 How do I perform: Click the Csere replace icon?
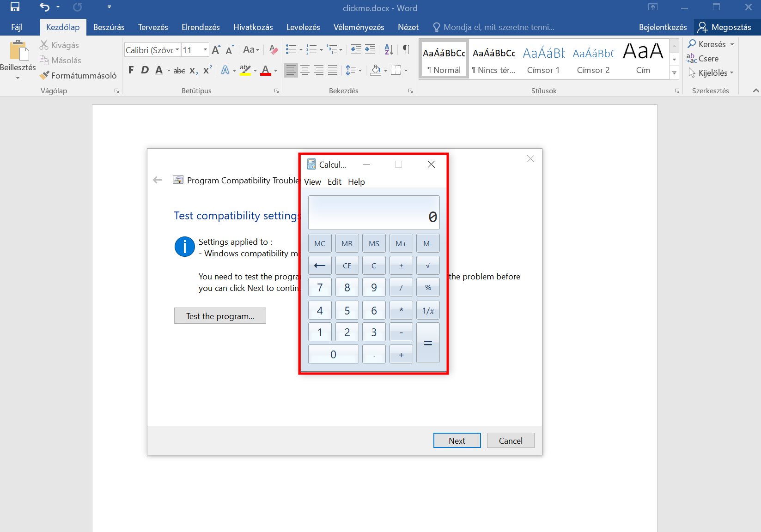point(691,59)
